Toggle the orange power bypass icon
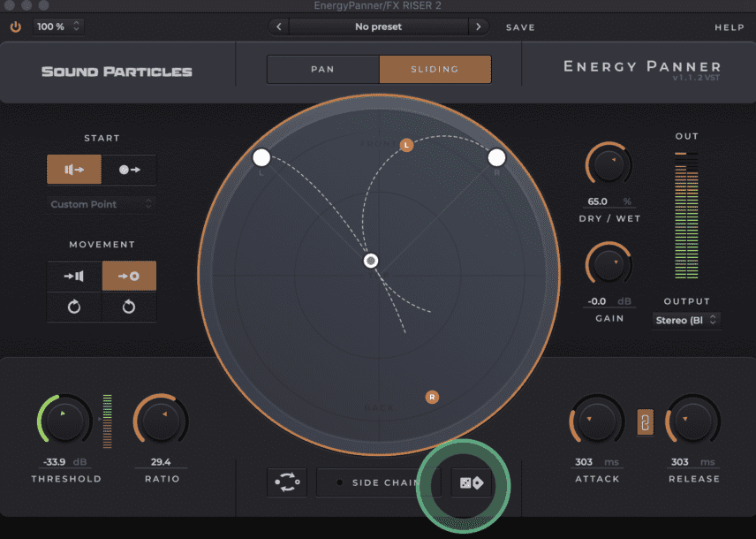The image size is (756, 539). coord(16,27)
